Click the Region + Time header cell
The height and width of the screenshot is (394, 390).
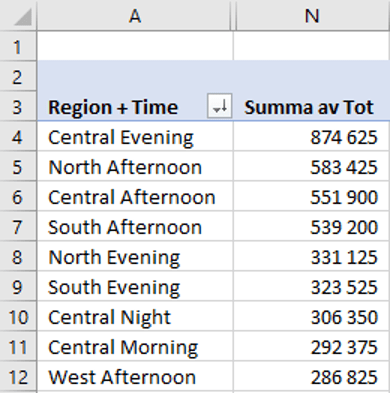135,106
